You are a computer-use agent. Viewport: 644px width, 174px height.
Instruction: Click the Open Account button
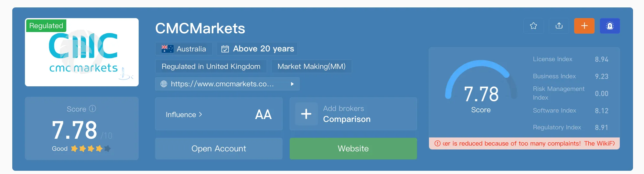pos(219,148)
